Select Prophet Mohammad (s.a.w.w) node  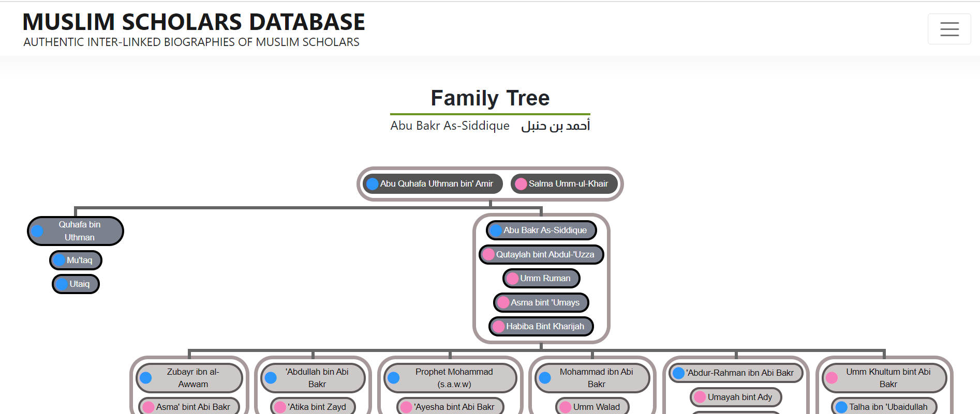[450, 378]
